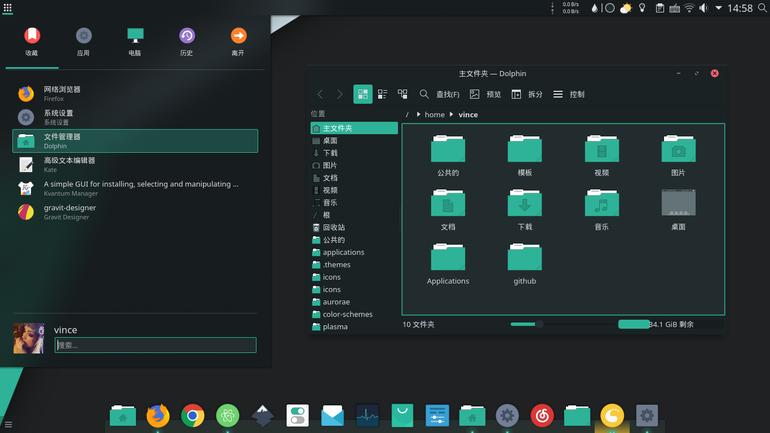The image size is (770, 433).
Task: Open Chrome from the dock
Action: click(192, 416)
